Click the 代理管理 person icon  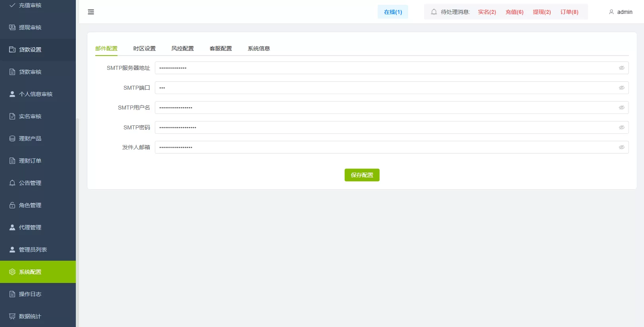point(12,227)
